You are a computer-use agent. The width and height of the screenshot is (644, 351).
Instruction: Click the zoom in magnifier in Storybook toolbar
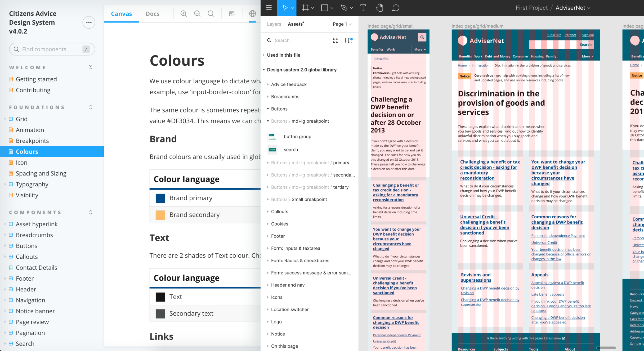184,13
